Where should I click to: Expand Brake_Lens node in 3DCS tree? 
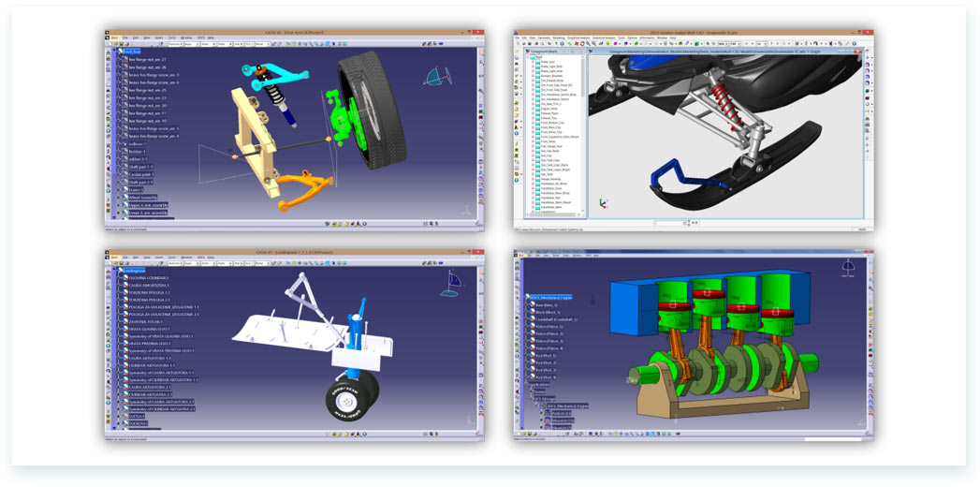pyautogui.click(x=534, y=62)
